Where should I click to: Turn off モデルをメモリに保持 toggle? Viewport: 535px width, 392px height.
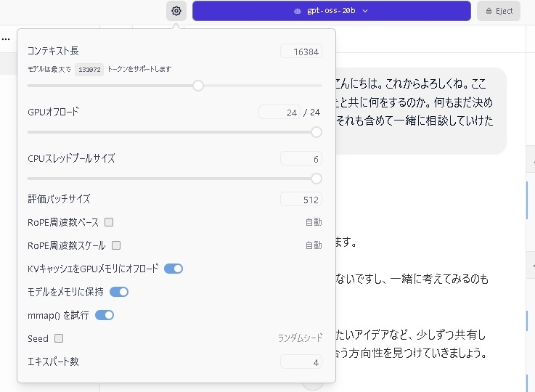[x=119, y=292]
